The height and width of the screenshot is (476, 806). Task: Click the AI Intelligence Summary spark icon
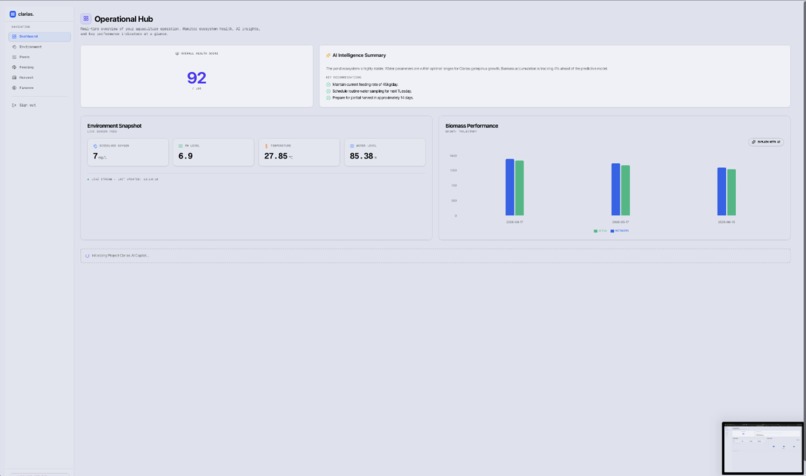(x=328, y=55)
